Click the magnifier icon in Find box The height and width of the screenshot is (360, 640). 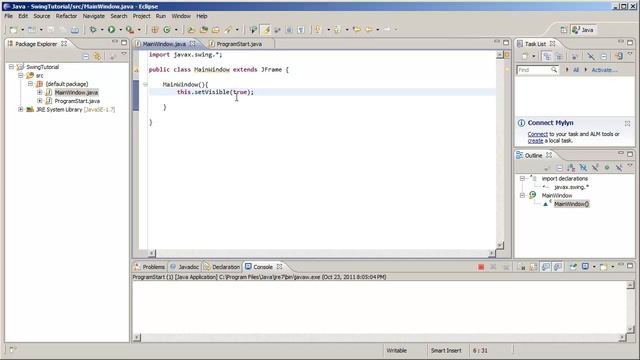554,70
